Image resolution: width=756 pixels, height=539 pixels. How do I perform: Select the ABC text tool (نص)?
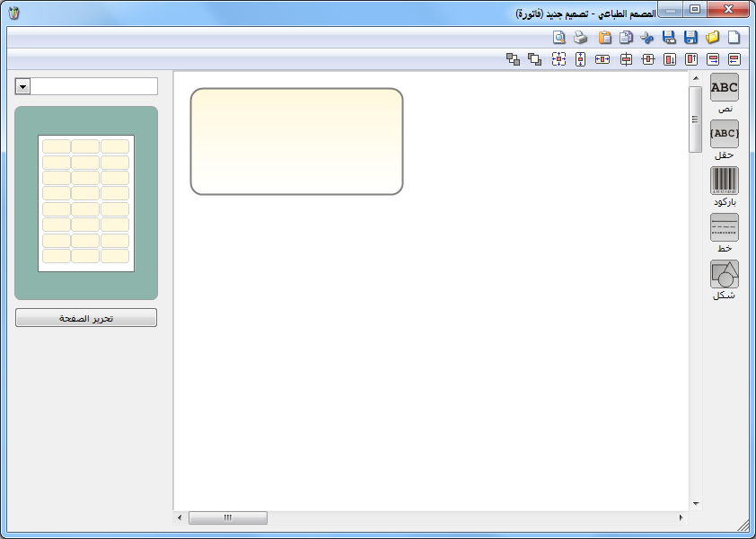coord(725,87)
